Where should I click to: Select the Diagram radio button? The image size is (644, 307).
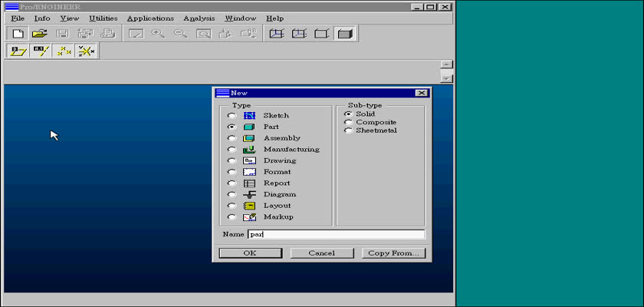point(232,194)
